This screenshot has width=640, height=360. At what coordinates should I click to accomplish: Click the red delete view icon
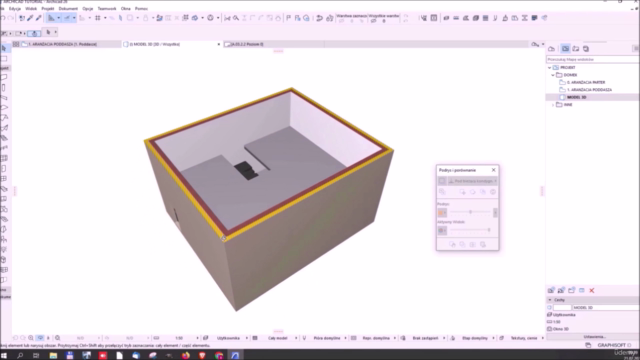coord(591,291)
